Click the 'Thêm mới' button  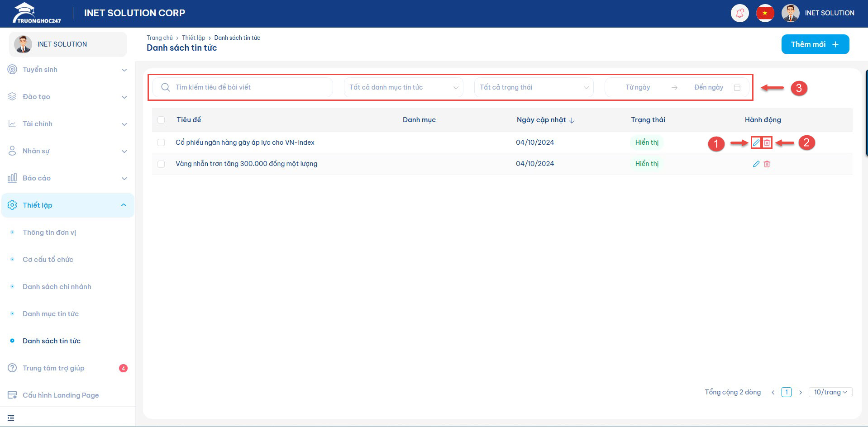click(x=815, y=44)
